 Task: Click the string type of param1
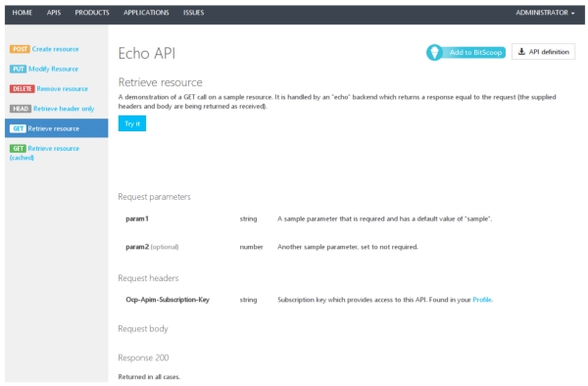coord(248,218)
